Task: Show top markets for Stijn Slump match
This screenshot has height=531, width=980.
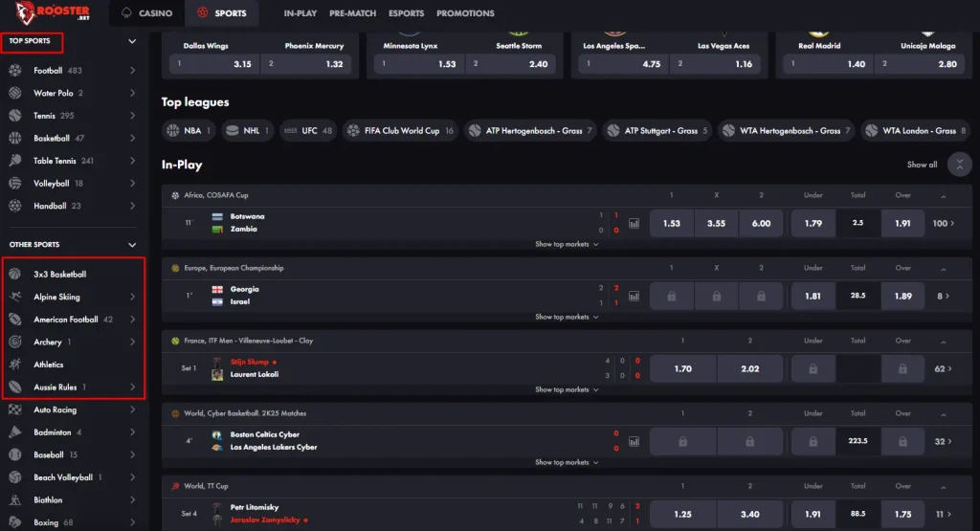Action: 567,389
